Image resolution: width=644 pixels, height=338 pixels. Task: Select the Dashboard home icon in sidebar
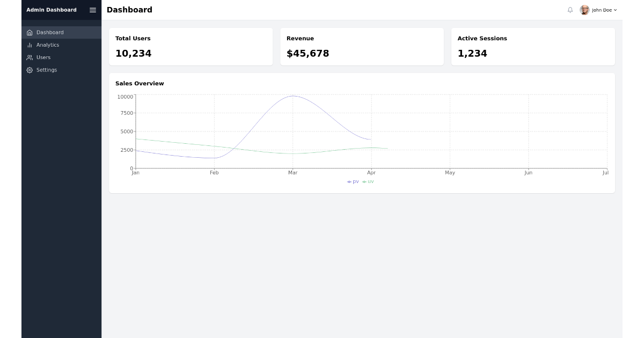point(30,32)
